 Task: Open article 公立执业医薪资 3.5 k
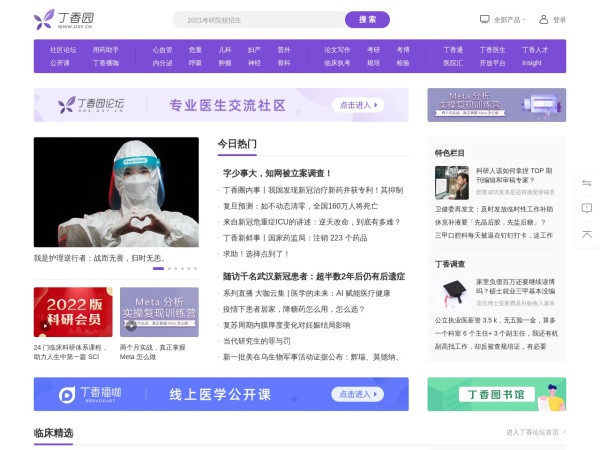[x=495, y=320]
